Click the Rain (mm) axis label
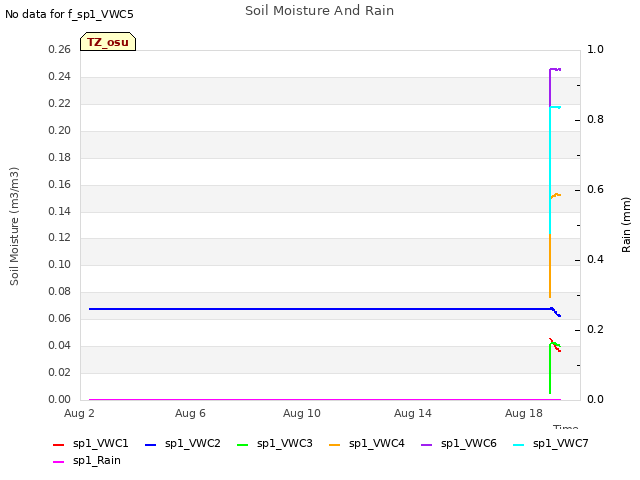This screenshot has width=640, height=480. [626, 225]
